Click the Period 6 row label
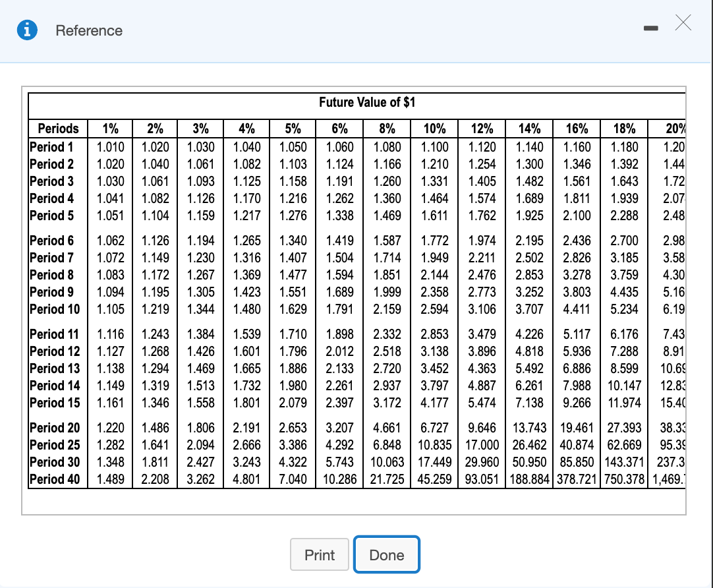This screenshot has height=588, width=713. point(51,241)
